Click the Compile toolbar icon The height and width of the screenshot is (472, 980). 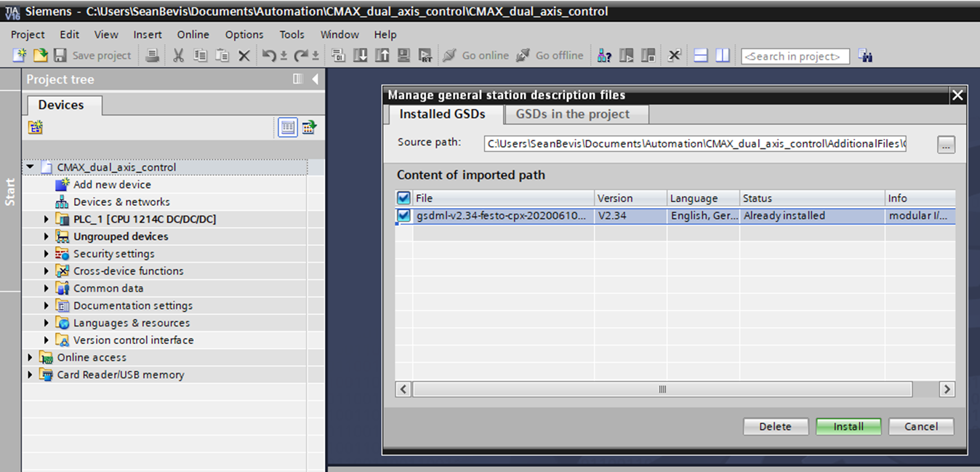point(338,55)
